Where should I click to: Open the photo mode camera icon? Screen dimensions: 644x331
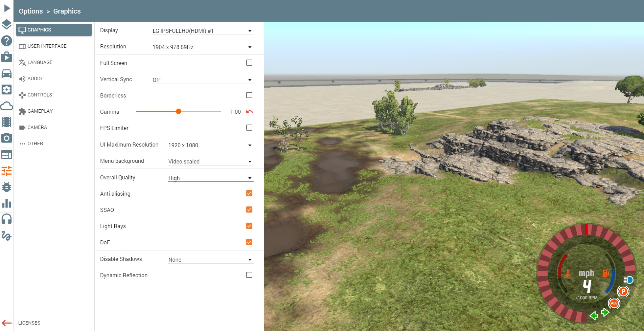(7, 138)
